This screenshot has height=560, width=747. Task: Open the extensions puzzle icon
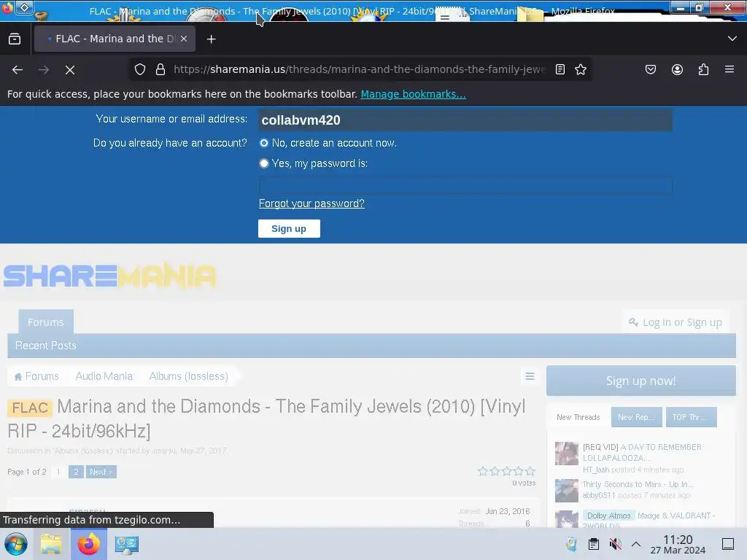[x=703, y=69]
